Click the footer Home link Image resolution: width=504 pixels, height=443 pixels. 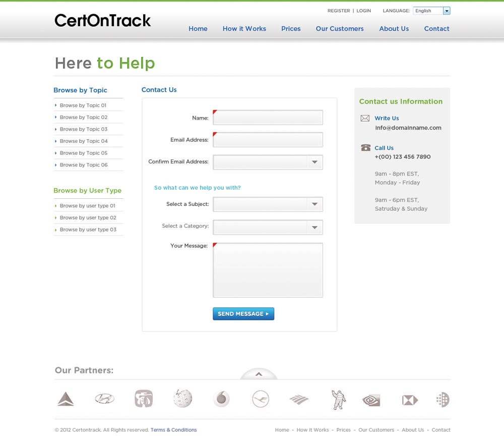pos(282,430)
